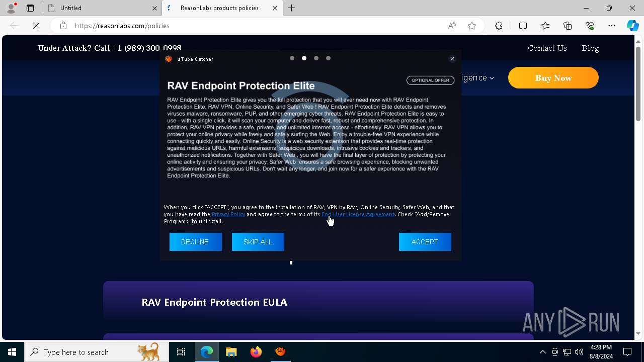
Task: Open the clock and date flyout
Action: tap(601, 352)
